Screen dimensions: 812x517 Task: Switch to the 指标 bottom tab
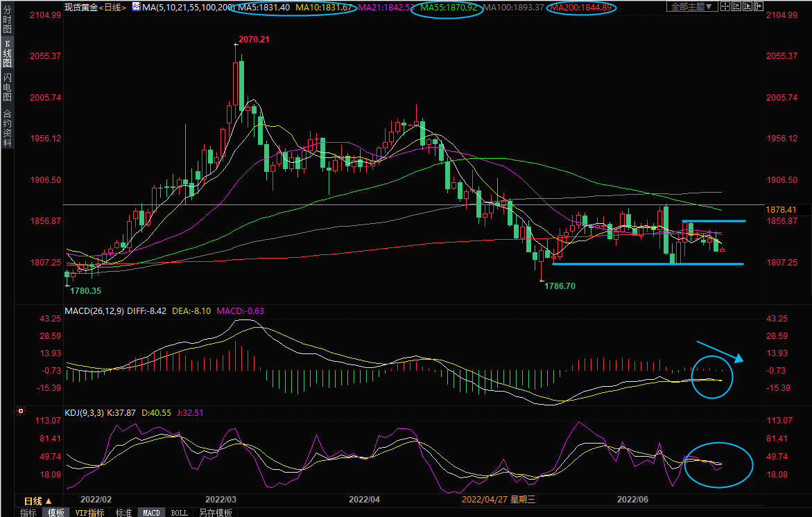[x=28, y=513]
